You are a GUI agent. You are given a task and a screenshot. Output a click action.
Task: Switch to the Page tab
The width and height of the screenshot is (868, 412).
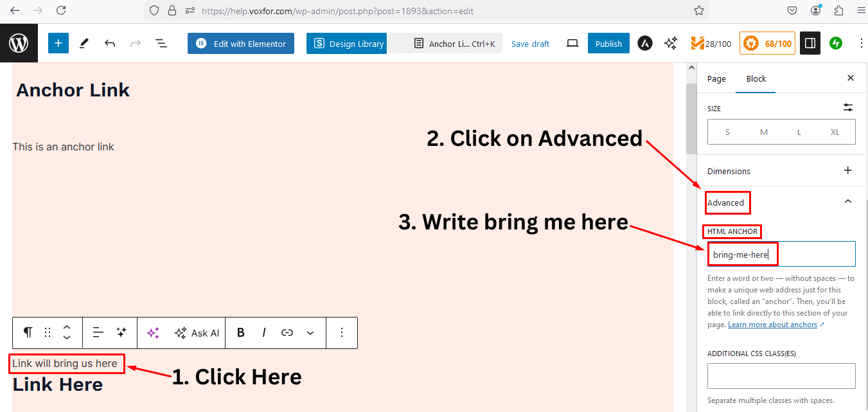[716, 78]
